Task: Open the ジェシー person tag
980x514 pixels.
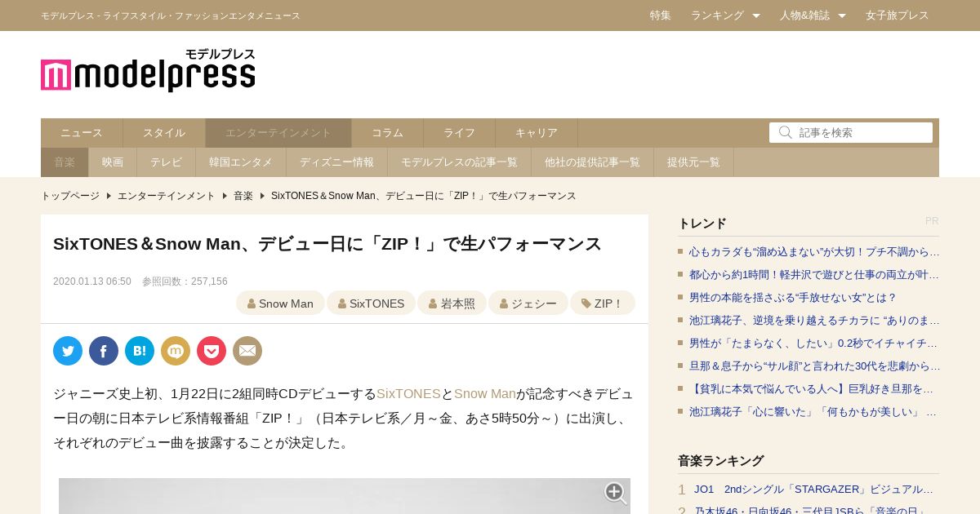Action: click(x=528, y=303)
